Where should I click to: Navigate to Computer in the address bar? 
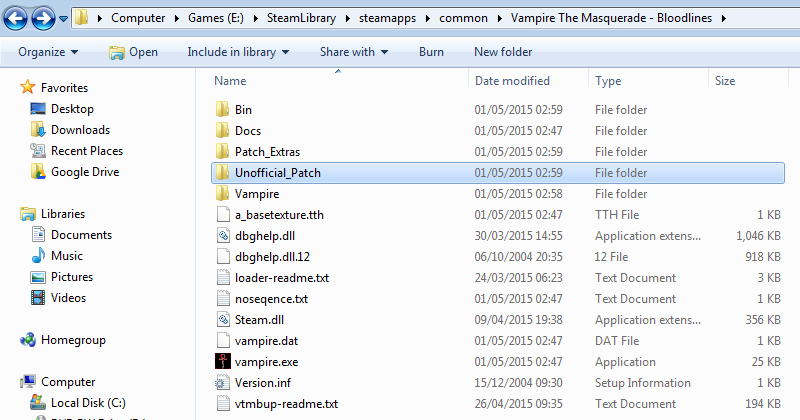[138, 18]
